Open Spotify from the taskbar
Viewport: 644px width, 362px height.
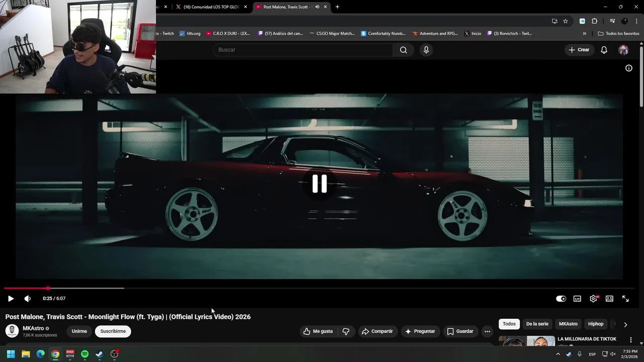click(x=85, y=354)
